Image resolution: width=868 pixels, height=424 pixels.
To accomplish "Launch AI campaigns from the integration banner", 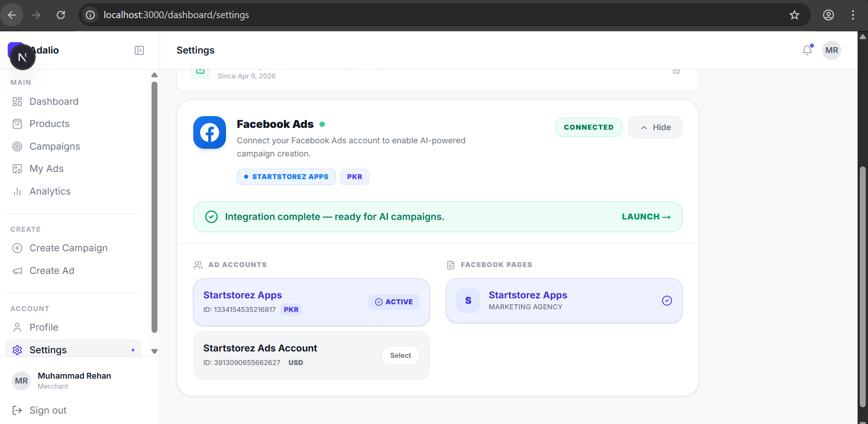I will 646,217.
